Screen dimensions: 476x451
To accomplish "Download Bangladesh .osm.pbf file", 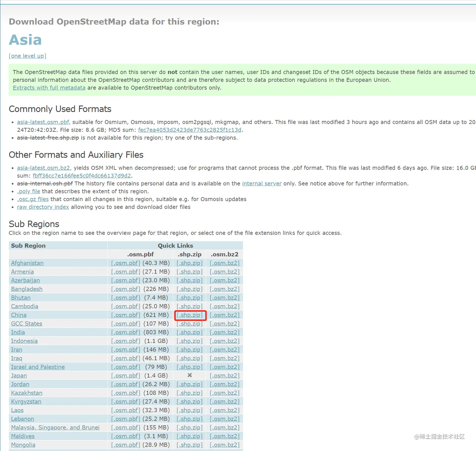I will coord(126,289).
